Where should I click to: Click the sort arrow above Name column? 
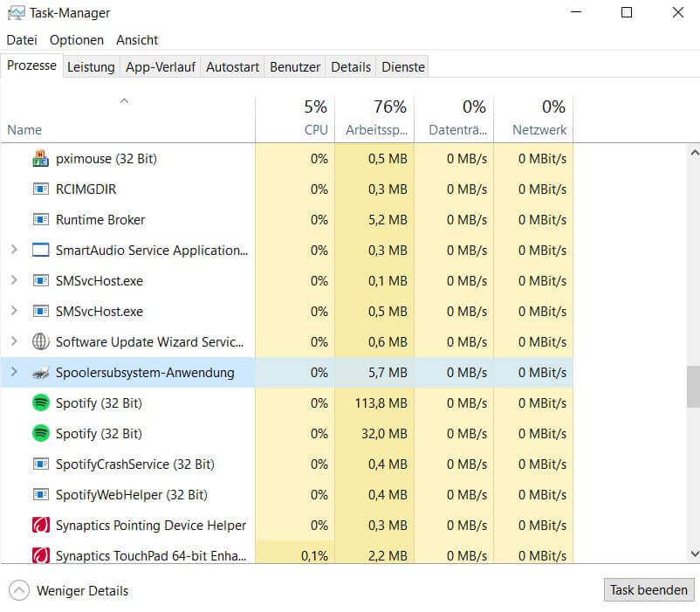[125, 101]
